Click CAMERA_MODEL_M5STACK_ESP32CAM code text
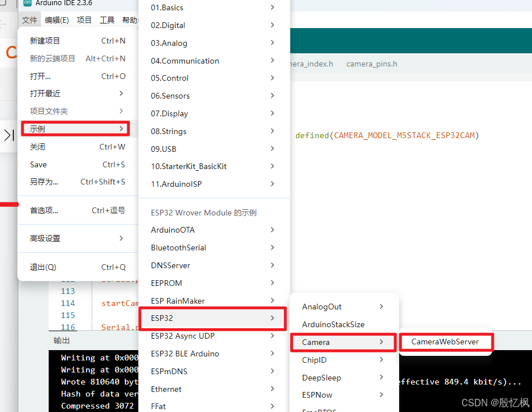Image resolution: width=532 pixels, height=412 pixels. click(x=404, y=135)
